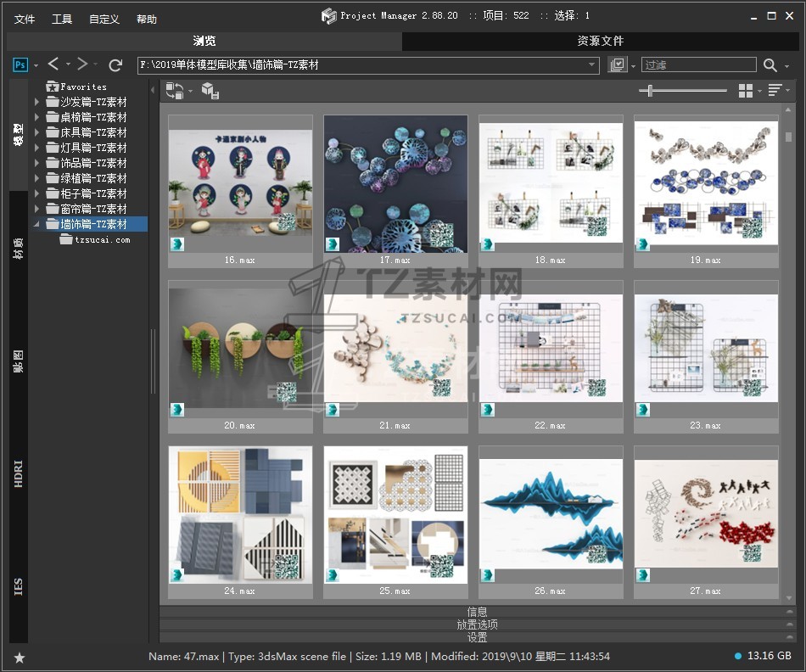
Task: Expand the 沙发篇-TZ素材 folder node
Action: coord(36,102)
